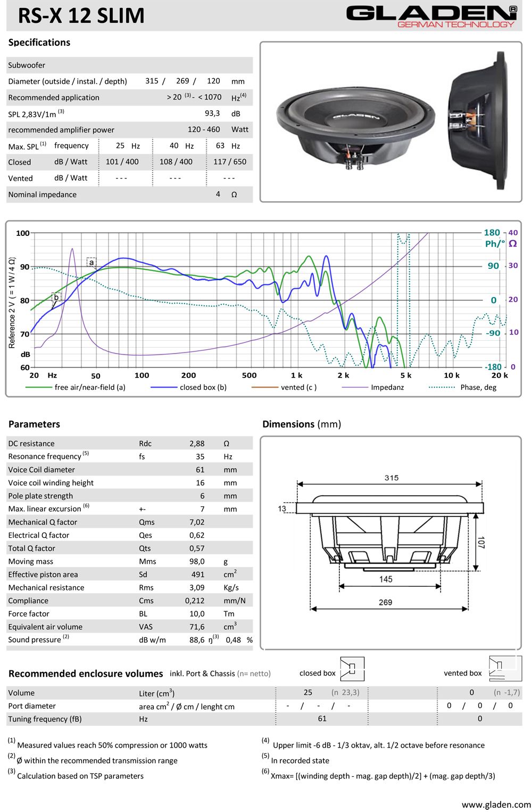Click the 'Parameters' heading
Image resolution: width=532 pixels, height=812 pixels.
point(34,424)
